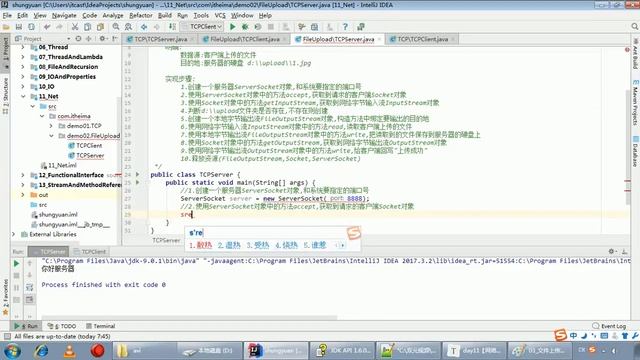Navigate Forward using the toolbar arrow
The width and height of the screenshot is (640, 360).
click(x=157, y=27)
